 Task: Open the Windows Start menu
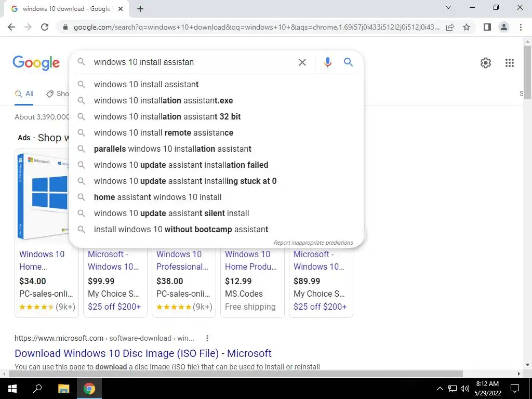click(x=12, y=389)
